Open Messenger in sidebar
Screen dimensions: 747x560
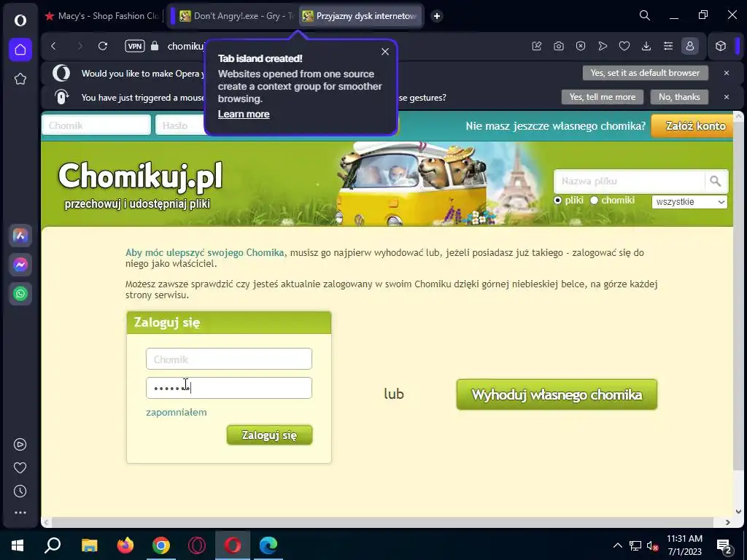tap(20, 265)
